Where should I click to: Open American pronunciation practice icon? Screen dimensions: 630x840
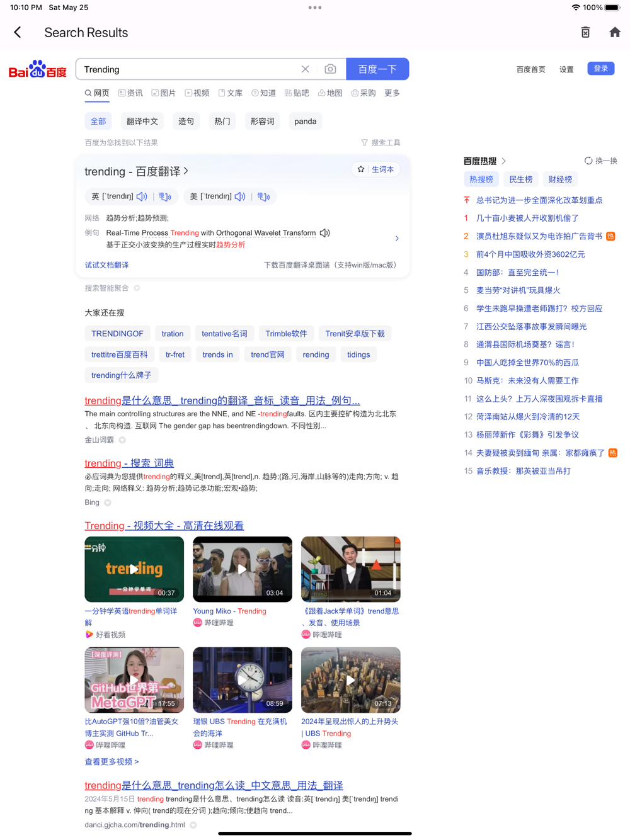263,196
